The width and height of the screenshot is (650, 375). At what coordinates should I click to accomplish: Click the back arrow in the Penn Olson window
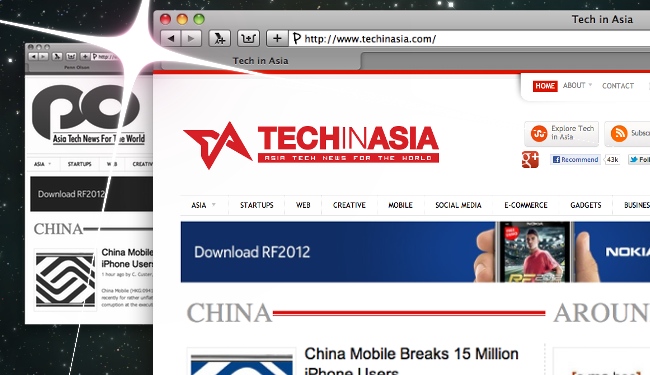tap(33, 56)
